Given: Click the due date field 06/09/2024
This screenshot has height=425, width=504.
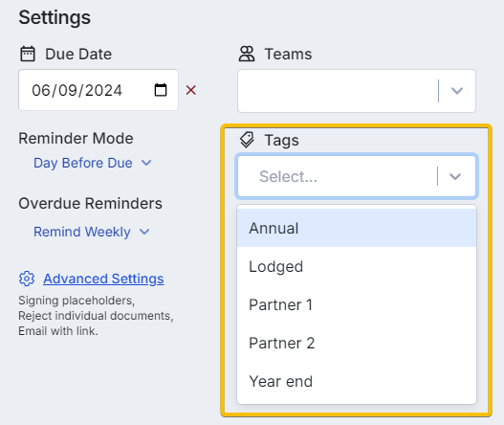Looking at the screenshot, I should point(99,90).
